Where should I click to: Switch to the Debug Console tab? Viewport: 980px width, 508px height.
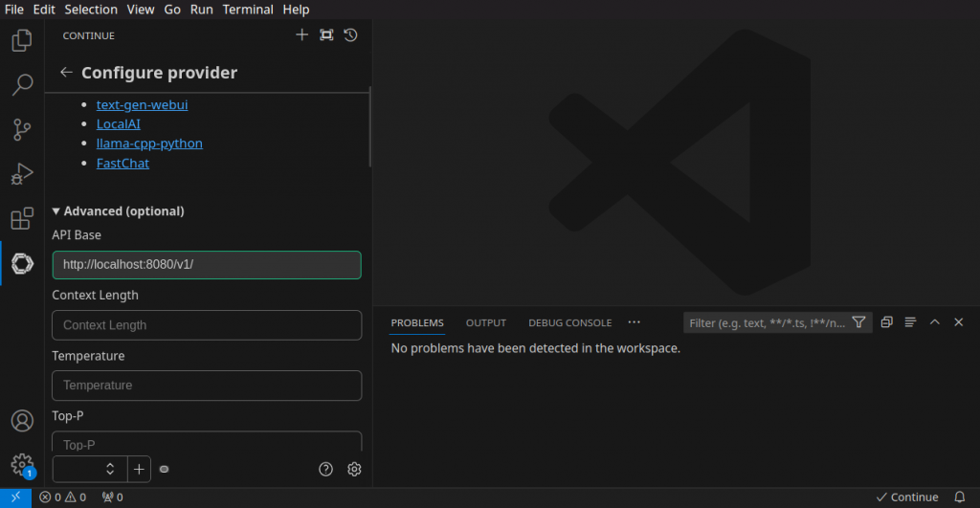[x=569, y=322]
